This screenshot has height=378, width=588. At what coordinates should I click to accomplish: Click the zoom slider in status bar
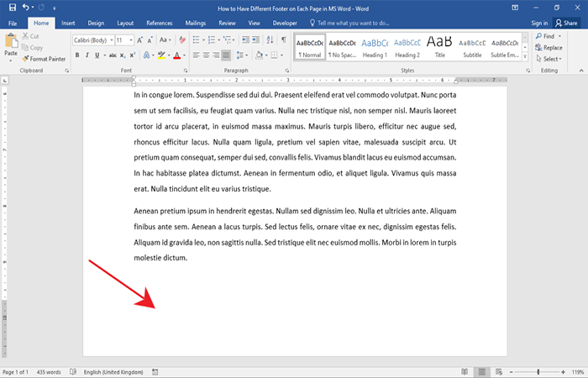(x=538, y=371)
